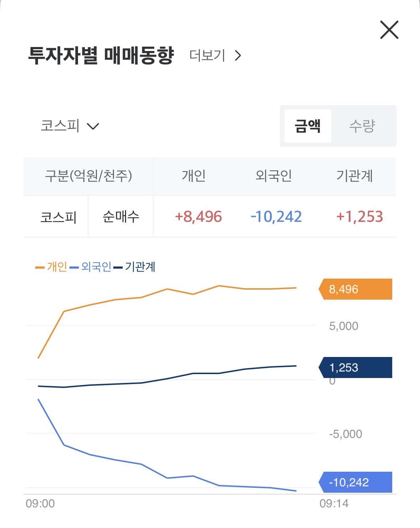Click the orange 8,496 chart value tag

click(x=355, y=289)
